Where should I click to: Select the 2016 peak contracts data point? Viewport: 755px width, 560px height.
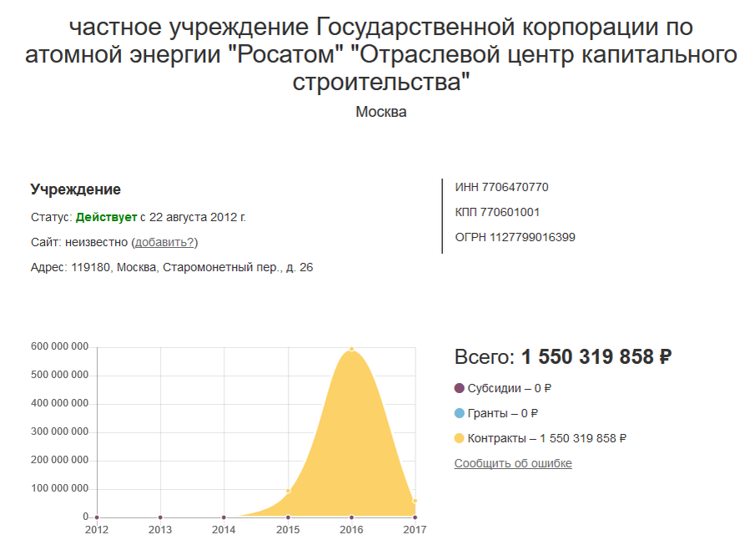point(351,349)
